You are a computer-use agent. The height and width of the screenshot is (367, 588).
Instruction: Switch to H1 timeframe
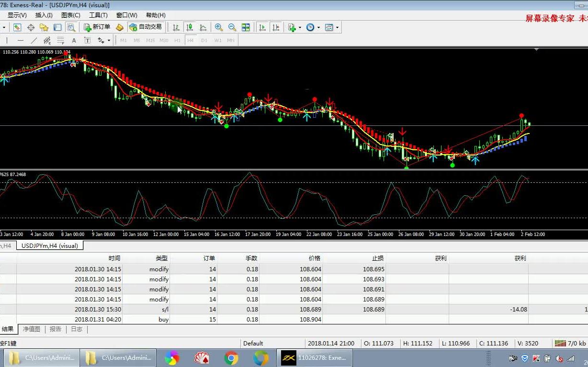[177, 40]
